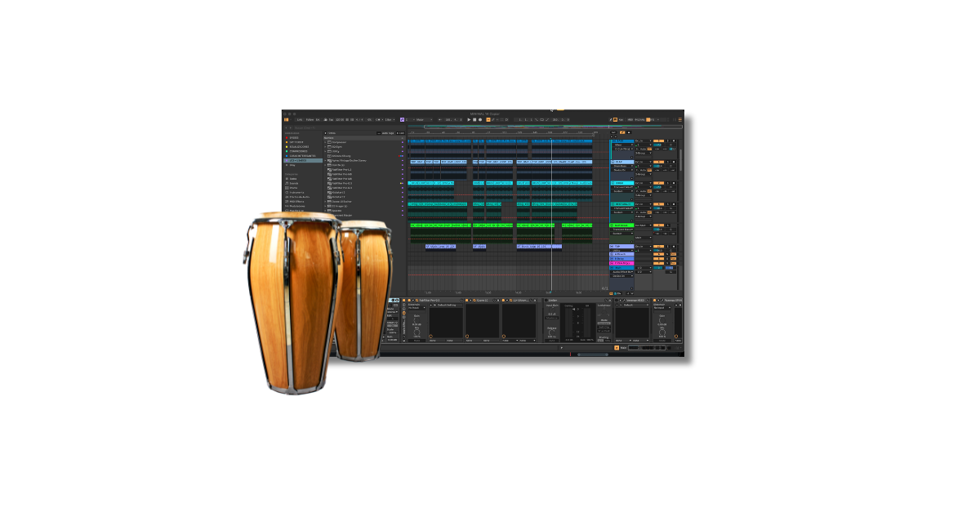Select M/S routing in Limiter
This screenshot has width=980, height=513.
coord(608,341)
